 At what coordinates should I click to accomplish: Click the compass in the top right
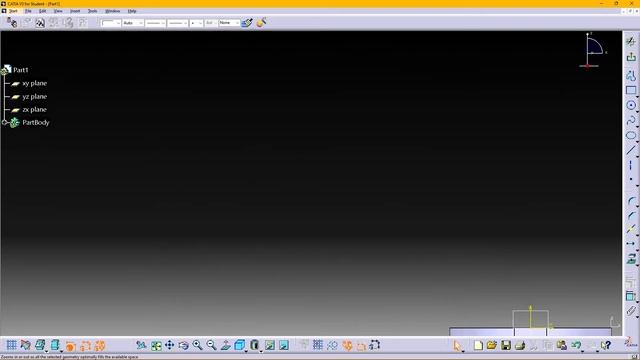tap(593, 50)
